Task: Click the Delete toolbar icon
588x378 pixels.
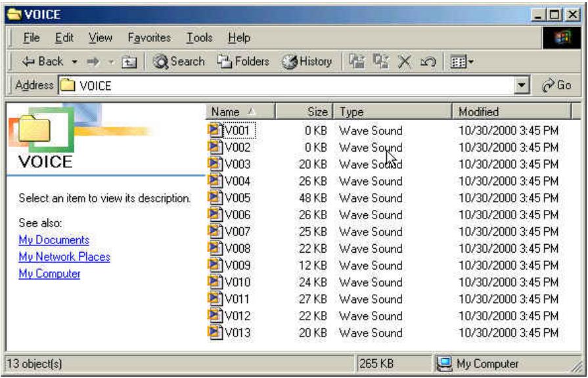Action: point(405,62)
